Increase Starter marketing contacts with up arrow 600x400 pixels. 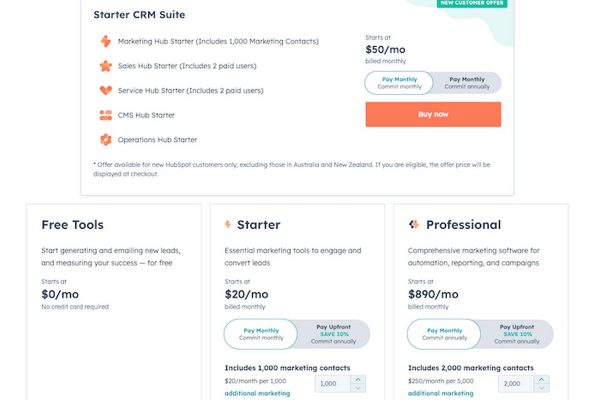click(358, 380)
